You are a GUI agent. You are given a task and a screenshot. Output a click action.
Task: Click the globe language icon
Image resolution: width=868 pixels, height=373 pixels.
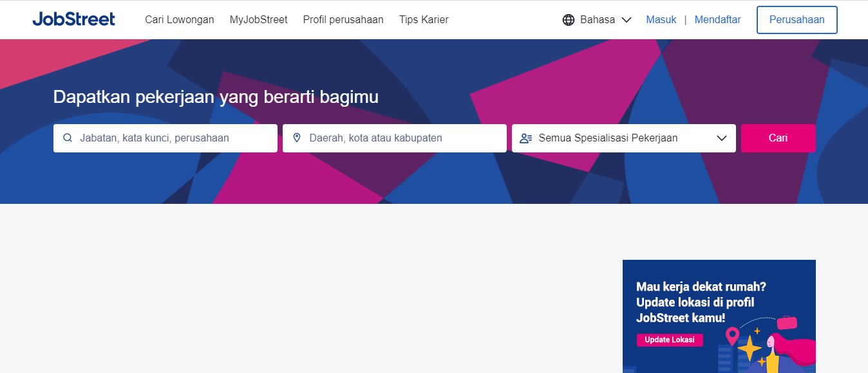point(569,20)
